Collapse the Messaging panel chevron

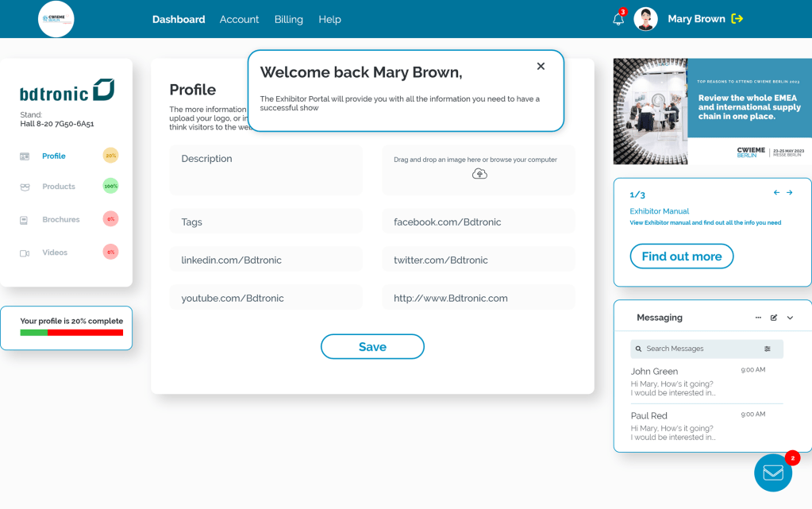pyautogui.click(x=790, y=318)
